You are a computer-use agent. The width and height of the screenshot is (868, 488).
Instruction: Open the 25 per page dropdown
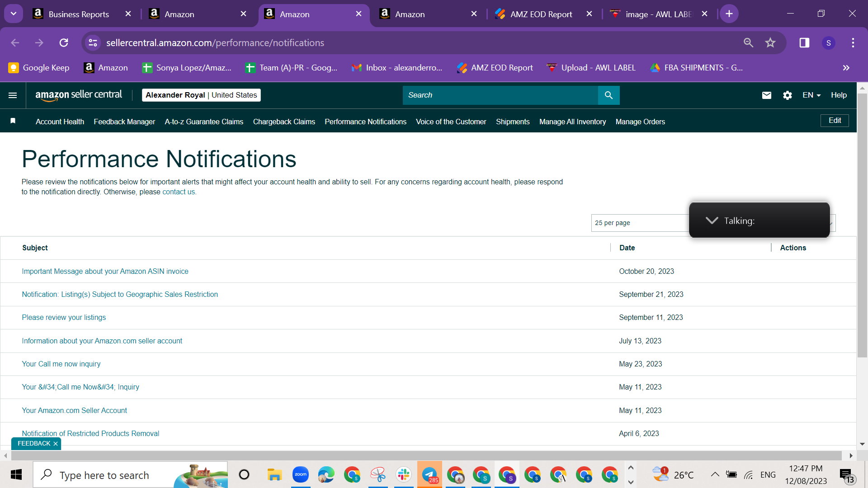pos(713,223)
